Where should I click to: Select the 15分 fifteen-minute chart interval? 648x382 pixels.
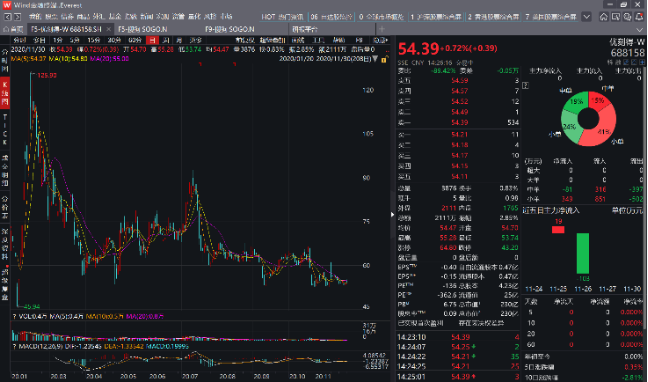point(94,40)
